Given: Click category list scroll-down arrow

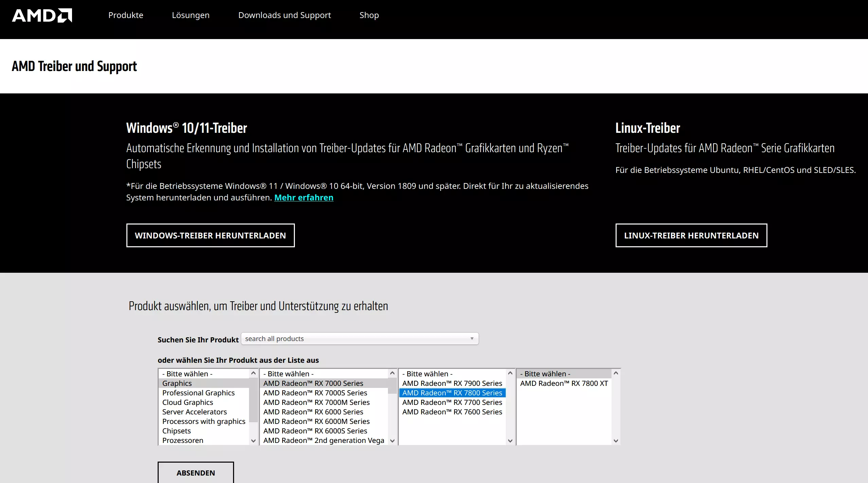Looking at the screenshot, I should (x=253, y=441).
